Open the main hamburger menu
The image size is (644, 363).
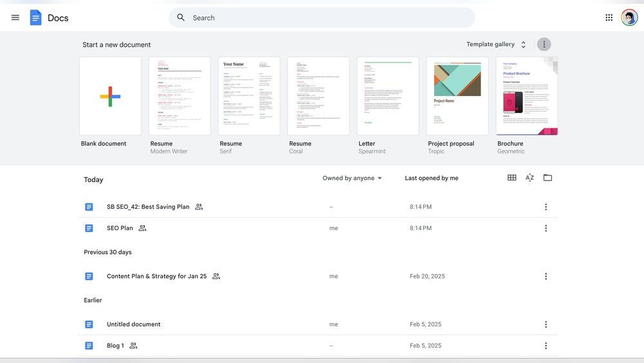(15, 17)
